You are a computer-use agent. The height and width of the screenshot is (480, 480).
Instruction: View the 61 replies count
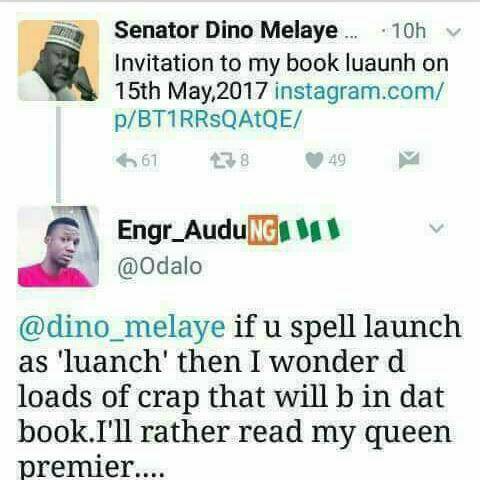click(x=149, y=160)
